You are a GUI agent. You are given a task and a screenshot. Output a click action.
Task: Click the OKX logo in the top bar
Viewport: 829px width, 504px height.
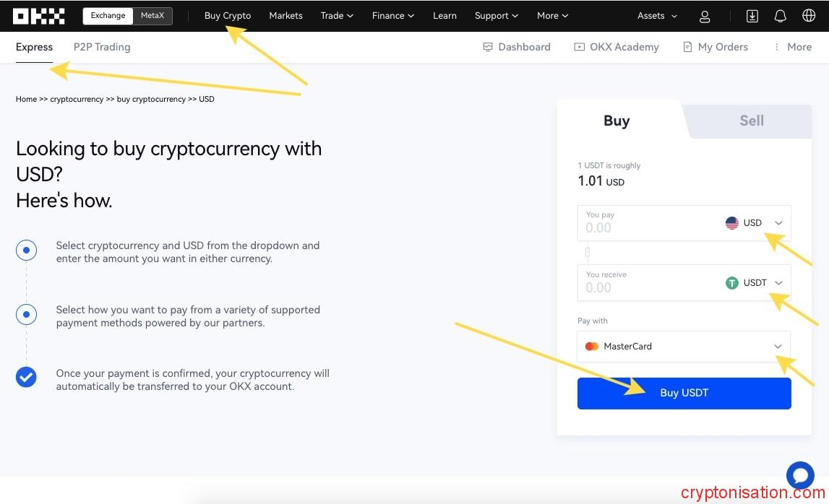(38, 15)
